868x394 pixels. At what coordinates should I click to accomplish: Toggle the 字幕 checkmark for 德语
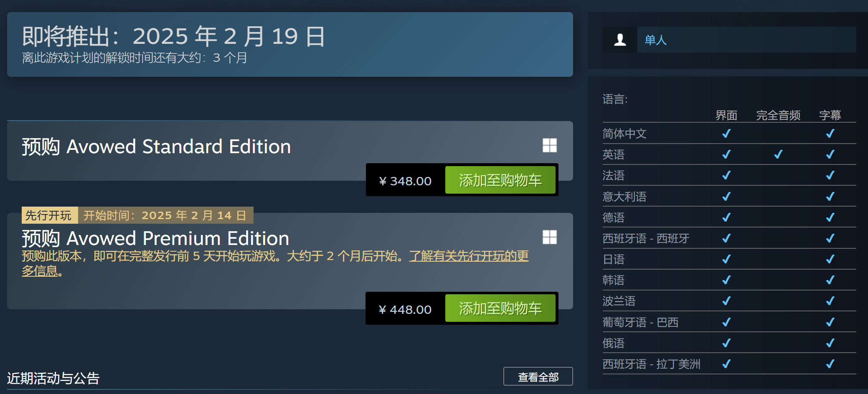829,217
